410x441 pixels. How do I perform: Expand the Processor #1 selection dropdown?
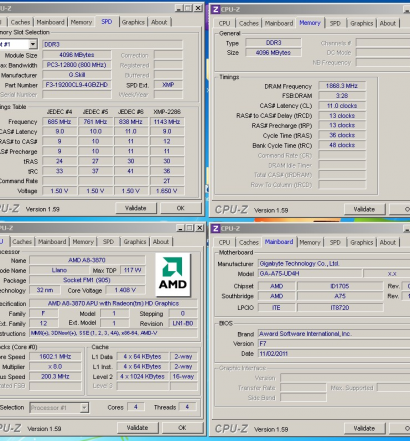coord(84,407)
